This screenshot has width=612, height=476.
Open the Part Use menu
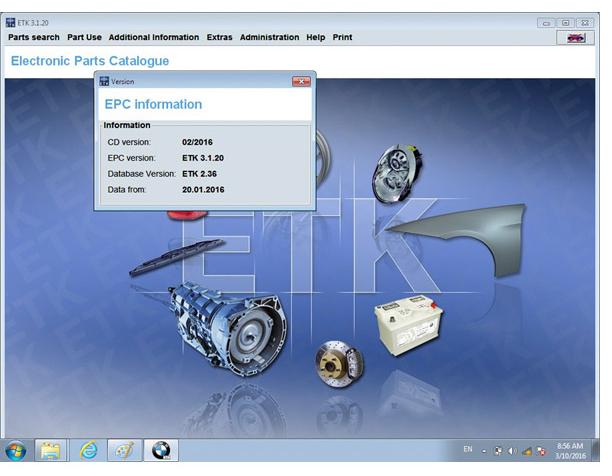tap(84, 37)
